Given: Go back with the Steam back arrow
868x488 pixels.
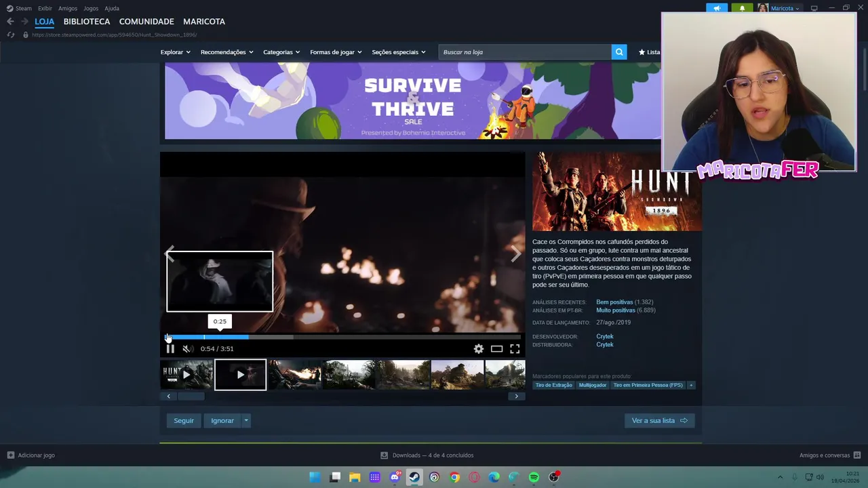Looking at the screenshot, I should (10, 22).
